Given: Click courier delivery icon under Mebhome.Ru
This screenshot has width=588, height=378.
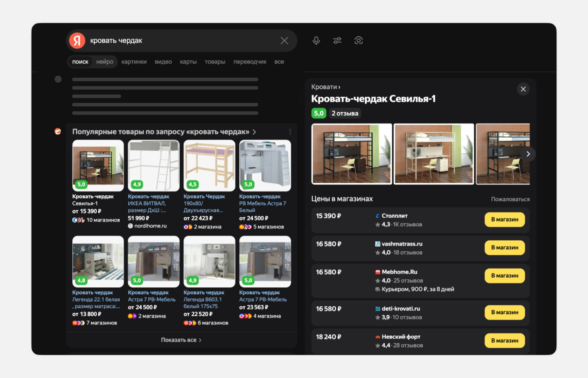Looking at the screenshot, I should point(378,289).
